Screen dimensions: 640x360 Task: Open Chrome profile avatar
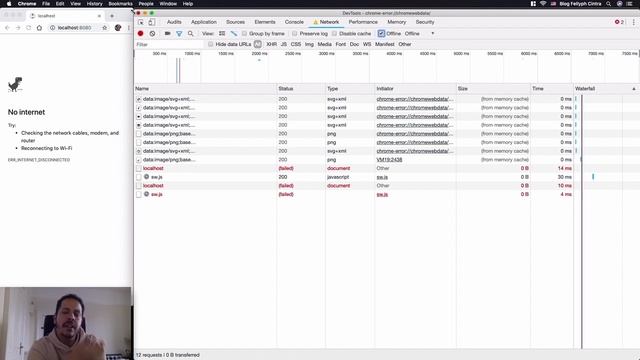[118, 28]
